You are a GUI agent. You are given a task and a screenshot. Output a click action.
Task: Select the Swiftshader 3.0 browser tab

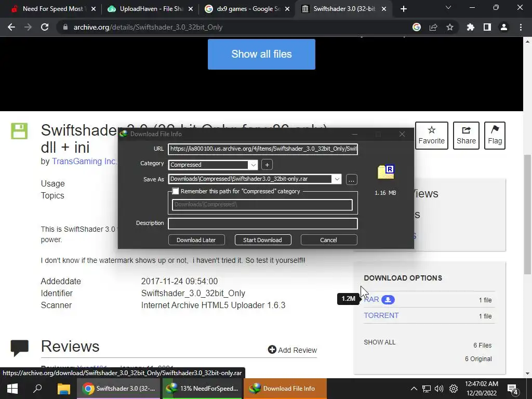(x=343, y=9)
